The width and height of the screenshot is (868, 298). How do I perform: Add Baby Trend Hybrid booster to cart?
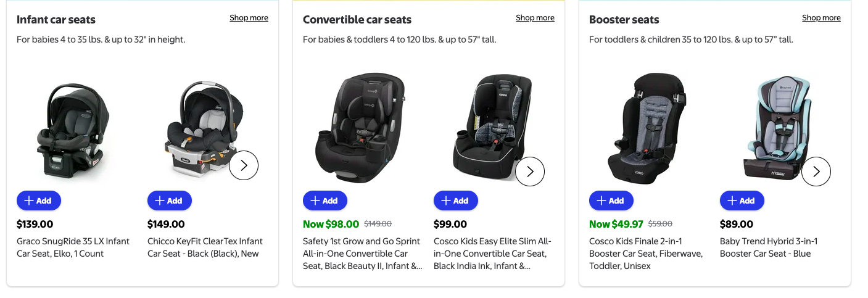742,201
